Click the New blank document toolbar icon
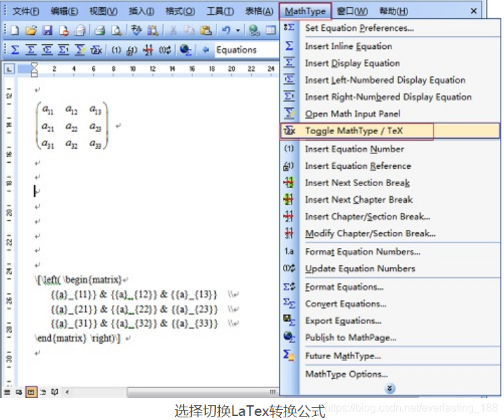 click(15, 31)
